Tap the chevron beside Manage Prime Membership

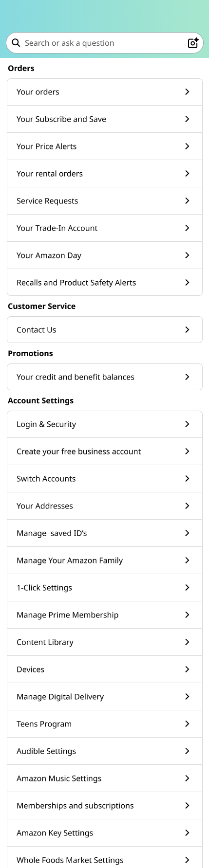[x=187, y=615]
